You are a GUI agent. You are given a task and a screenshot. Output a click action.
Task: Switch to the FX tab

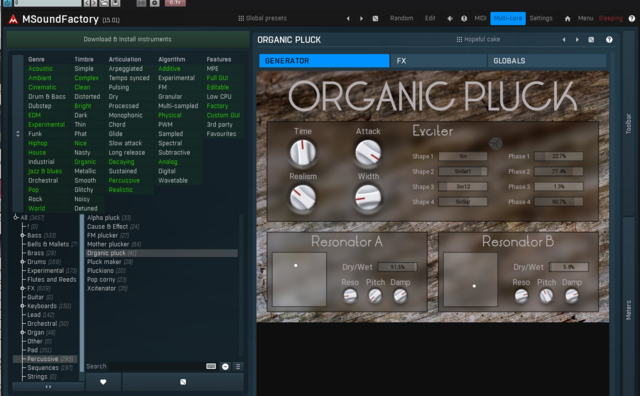pyautogui.click(x=438, y=61)
